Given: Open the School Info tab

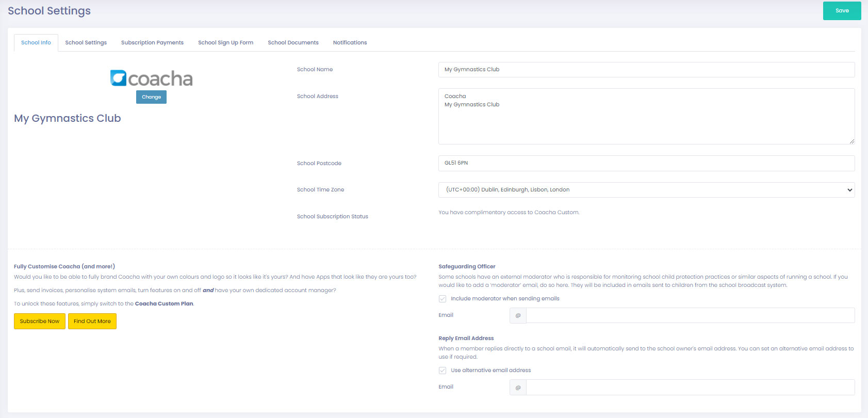Looking at the screenshot, I should click(x=36, y=43).
